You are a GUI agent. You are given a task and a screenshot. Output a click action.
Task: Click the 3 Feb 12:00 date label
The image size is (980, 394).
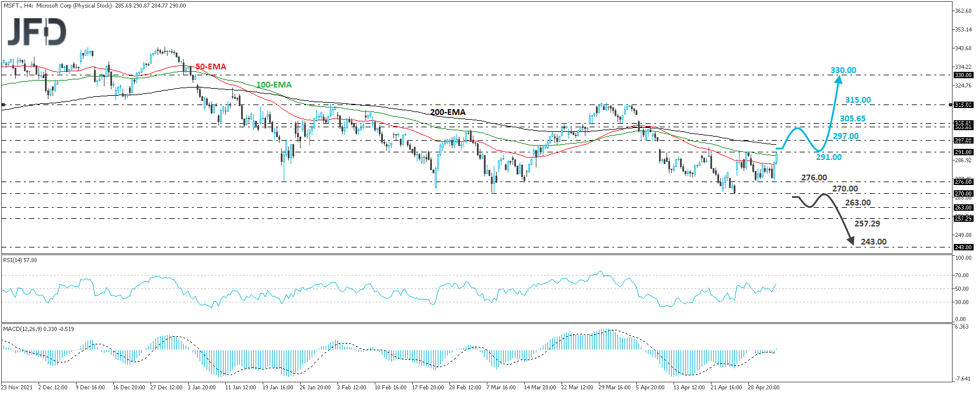[351, 388]
